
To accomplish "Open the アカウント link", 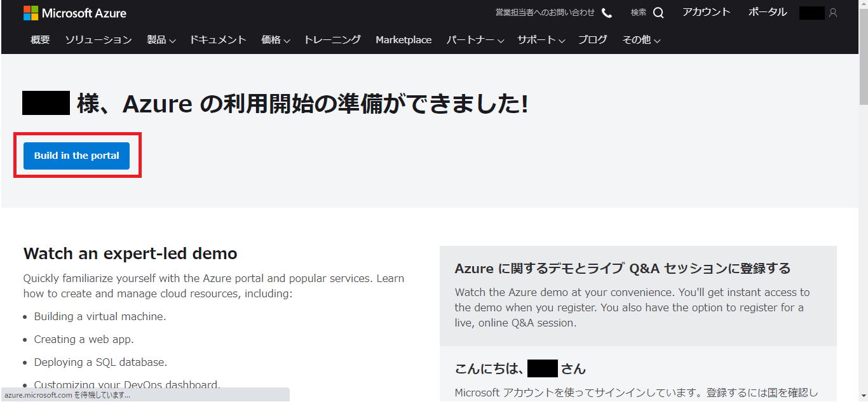I will pos(707,12).
